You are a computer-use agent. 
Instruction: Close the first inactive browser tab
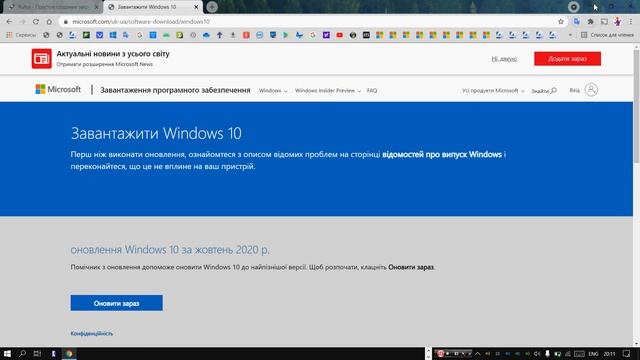pos(97,7)
